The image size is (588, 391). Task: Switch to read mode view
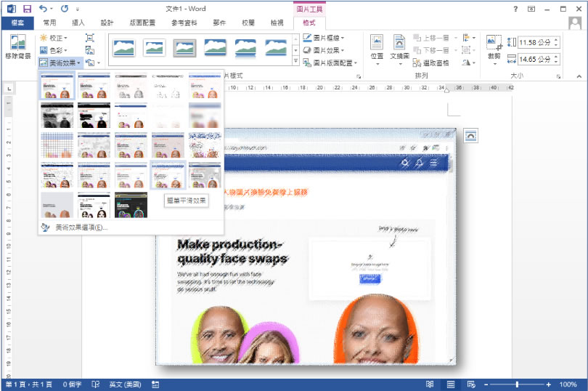click(430, 384)
